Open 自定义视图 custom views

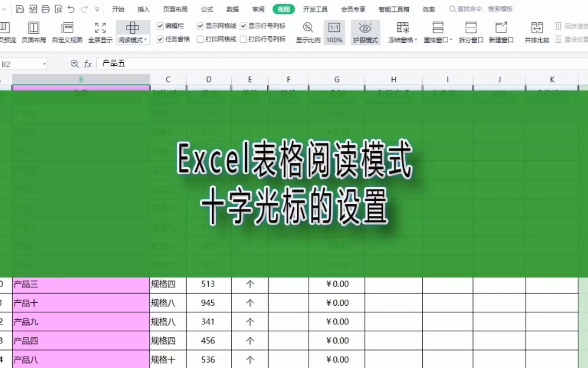(x=67, y=33)
